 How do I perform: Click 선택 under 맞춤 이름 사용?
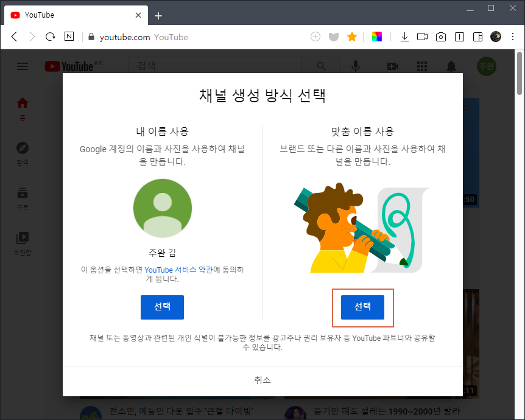click(x=362, y=307)
